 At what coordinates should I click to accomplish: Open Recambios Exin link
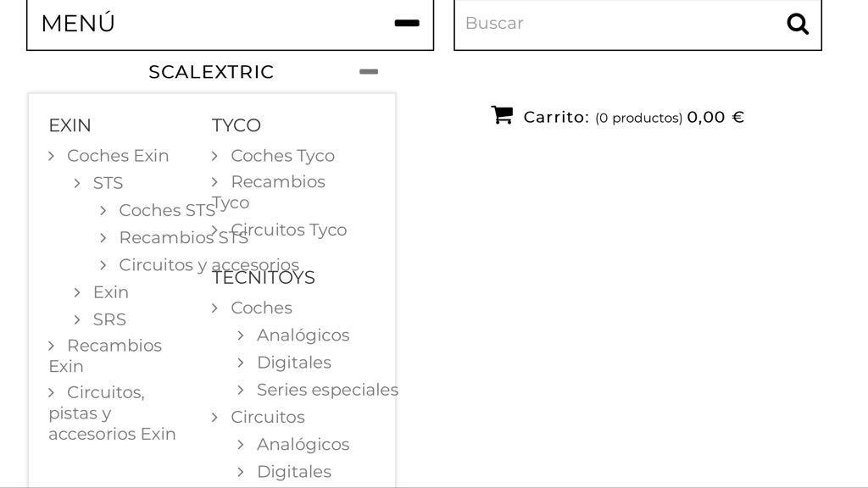point(105,356)
